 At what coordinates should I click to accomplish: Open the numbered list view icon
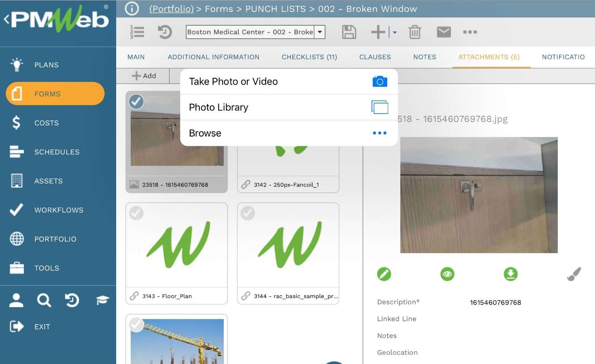click(x=137, y=32)
